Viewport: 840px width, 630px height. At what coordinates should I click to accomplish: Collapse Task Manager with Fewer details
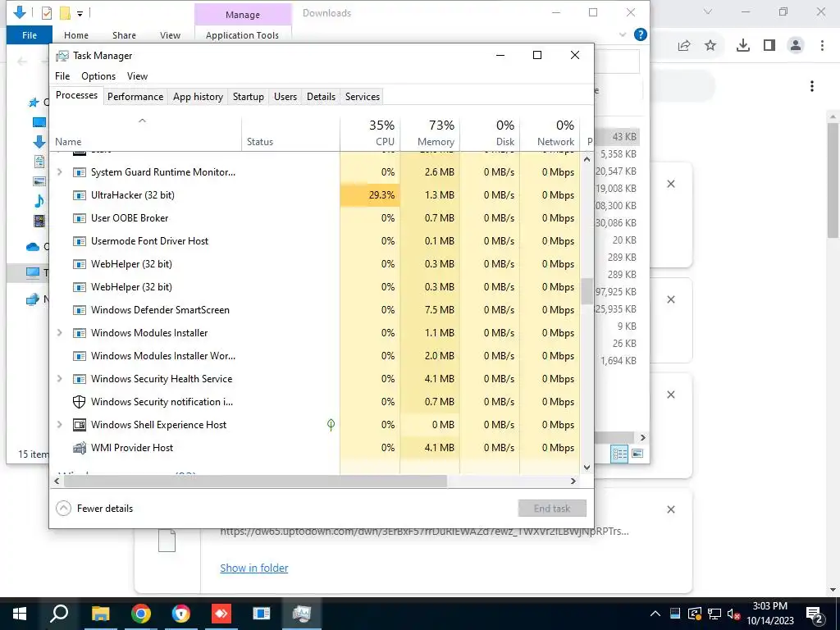[x=94, y=509]
